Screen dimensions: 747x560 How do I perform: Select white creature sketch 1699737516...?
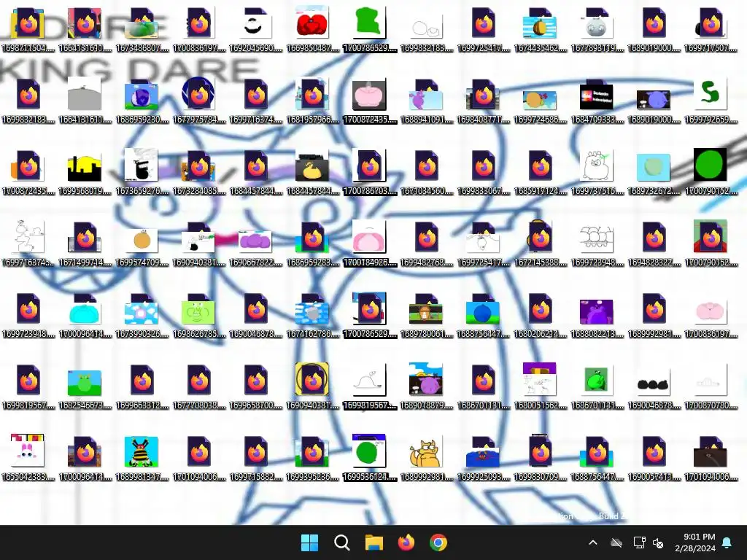tap(597, 172)
